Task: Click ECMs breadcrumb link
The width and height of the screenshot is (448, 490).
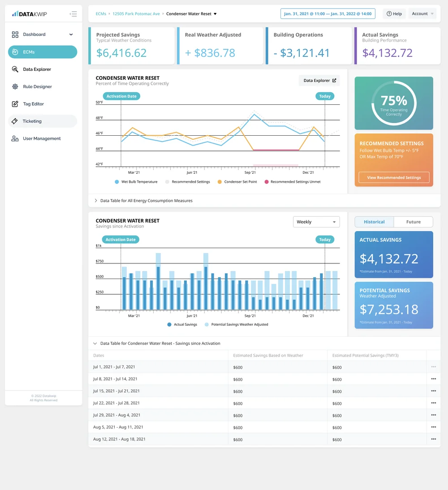Action: click(101, 14)
